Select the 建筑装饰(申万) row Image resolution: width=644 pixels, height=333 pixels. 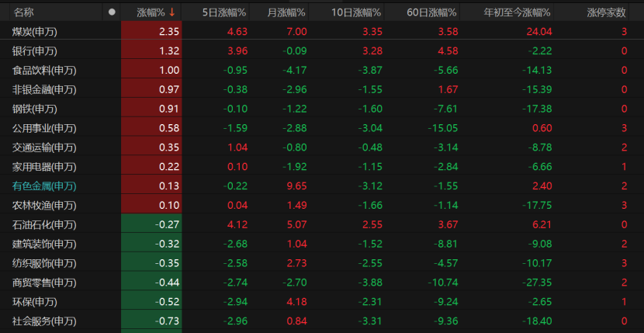pyautogui.click(x=320, y=245)
